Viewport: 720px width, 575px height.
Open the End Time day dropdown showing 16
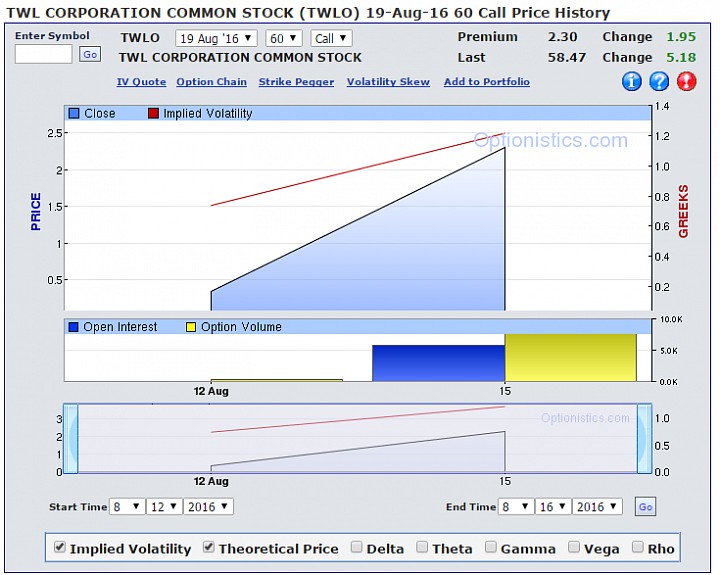(553, 507)
